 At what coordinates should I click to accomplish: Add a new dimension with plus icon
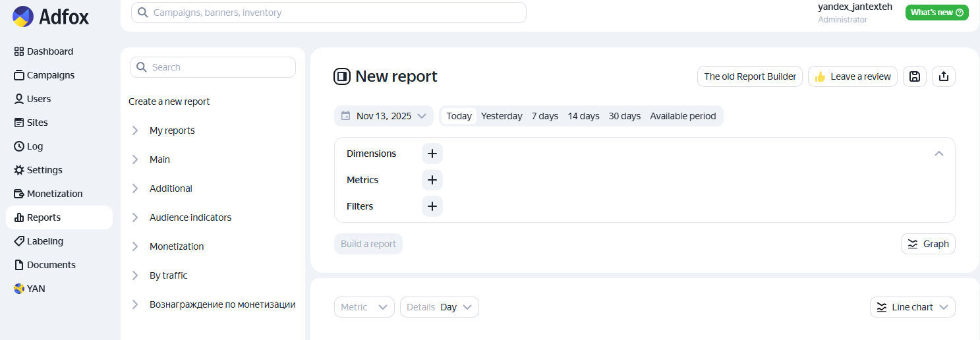(x=432, y=154)
